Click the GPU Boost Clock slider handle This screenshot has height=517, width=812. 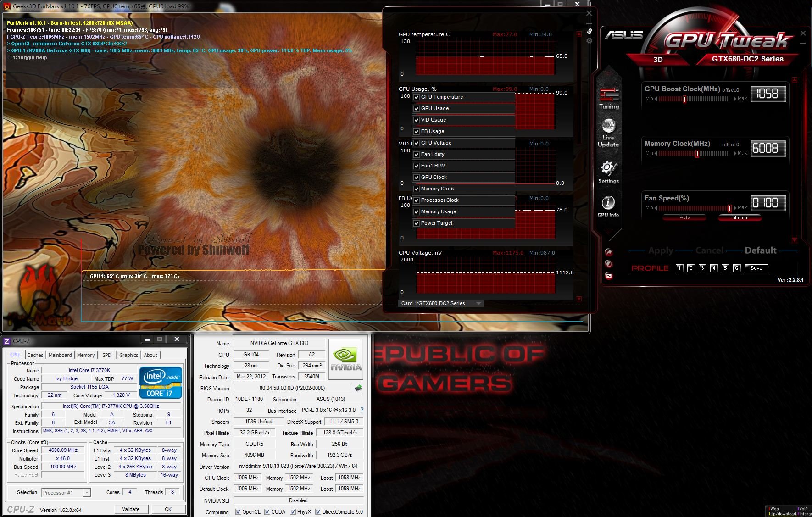click(x=684, y=99)
